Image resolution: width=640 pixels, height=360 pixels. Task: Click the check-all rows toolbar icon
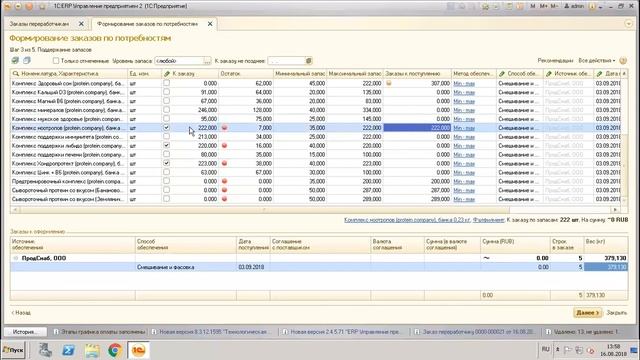coord(15,61)
